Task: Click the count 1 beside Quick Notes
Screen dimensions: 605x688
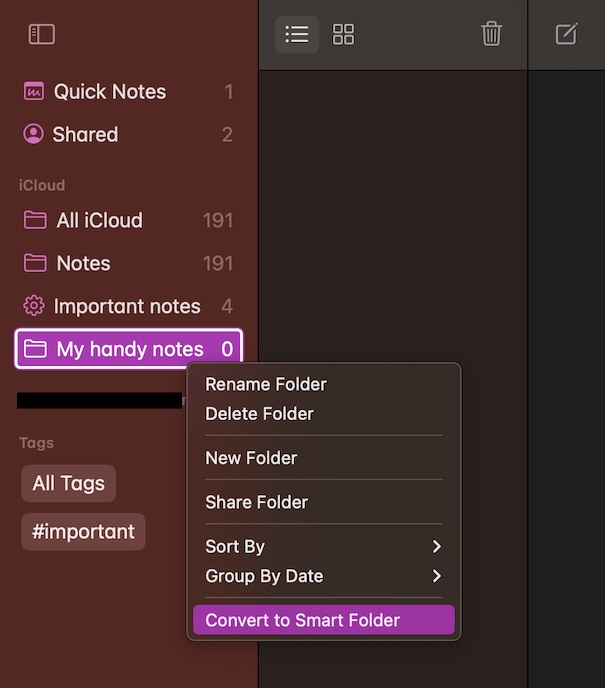Action: pyautogui.click(x=229, y=92)
